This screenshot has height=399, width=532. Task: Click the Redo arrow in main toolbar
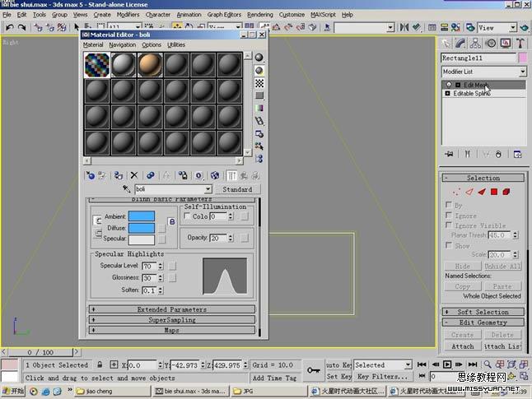(21, 27)
